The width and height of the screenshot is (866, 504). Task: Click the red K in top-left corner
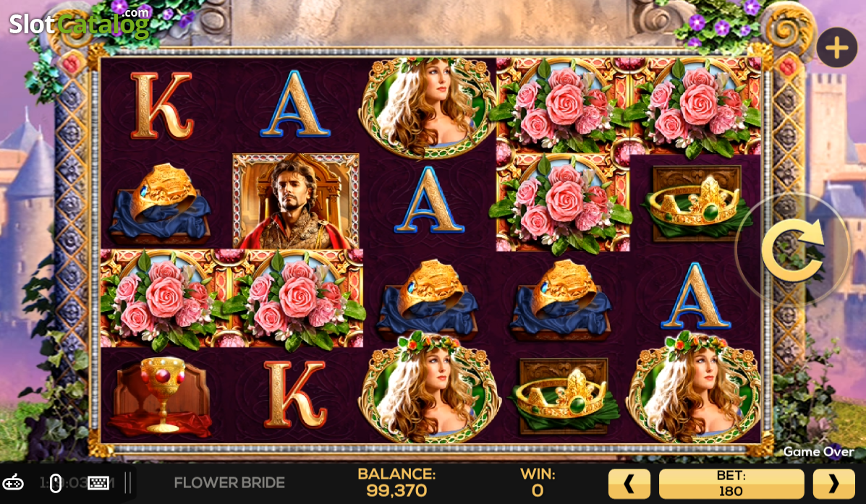point(162,105)
